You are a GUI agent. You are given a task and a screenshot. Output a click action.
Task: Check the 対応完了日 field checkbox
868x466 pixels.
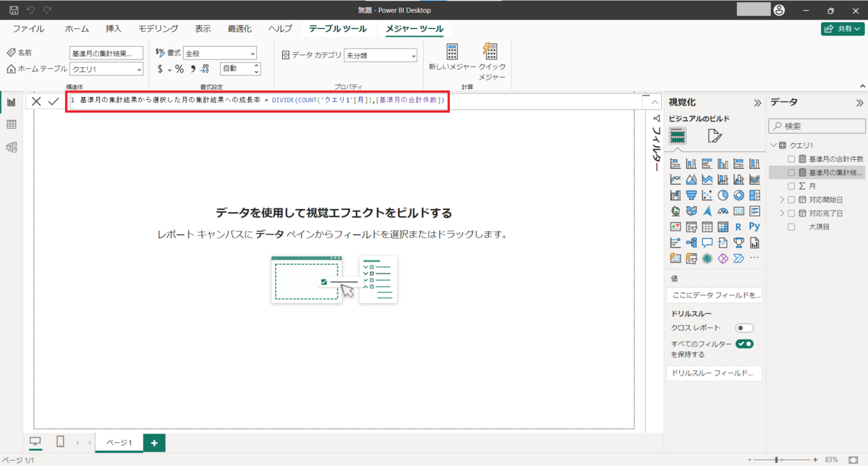(x=791, y=213)
